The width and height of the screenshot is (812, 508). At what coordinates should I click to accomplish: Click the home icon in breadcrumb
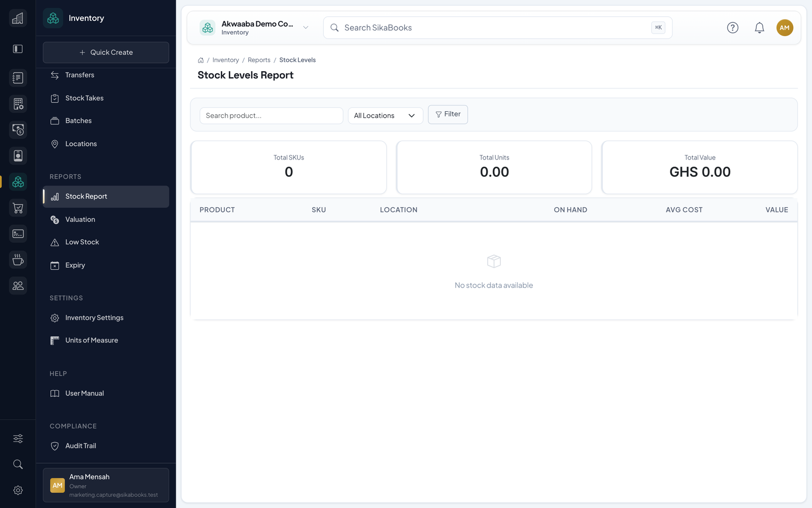[x=200, y=60]
